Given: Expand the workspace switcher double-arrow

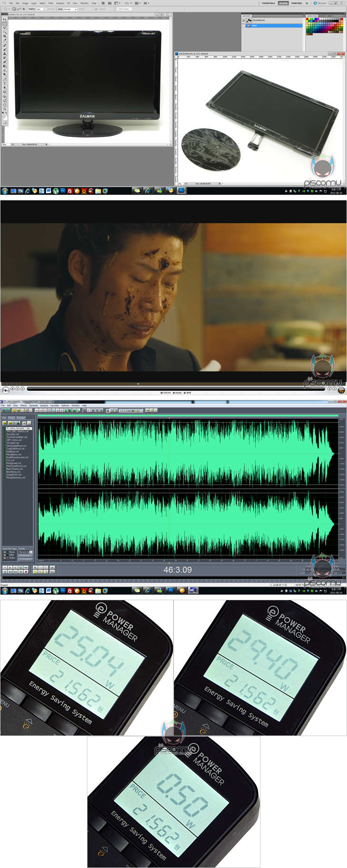Looking at the screenshot, I should click(307, 3).
